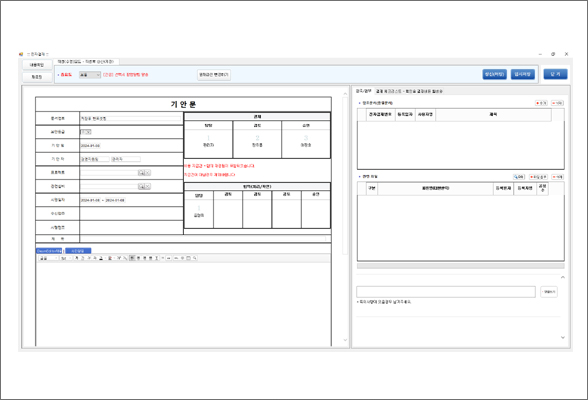The height and width of the screenshot is (400, 588).
Task: Click the magnifier search icon in the first lookup row
Action: pos(141,173)
